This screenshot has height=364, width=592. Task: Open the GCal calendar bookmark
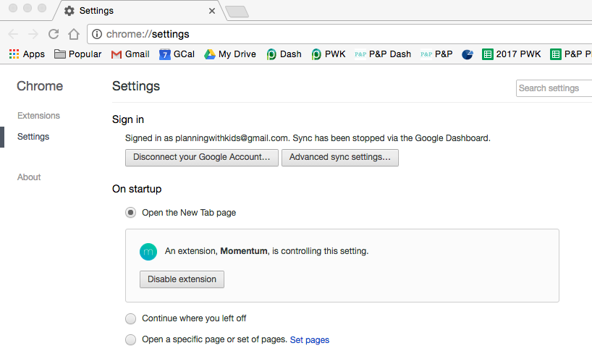pos(177,54)
